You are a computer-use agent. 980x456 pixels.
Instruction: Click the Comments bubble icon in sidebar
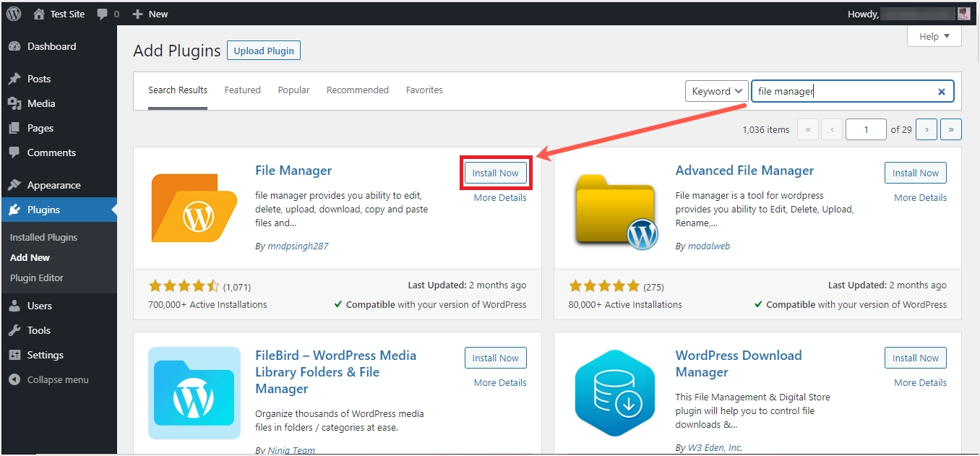pos(14,152)
